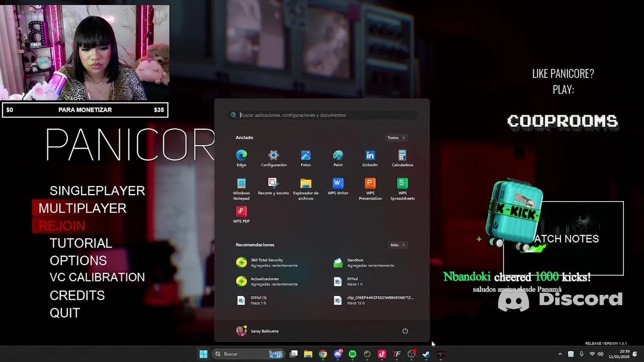This screenshot has height=362, width=644.
Task: Open TikTok app on the taskbar
Action: click(382, 354)
